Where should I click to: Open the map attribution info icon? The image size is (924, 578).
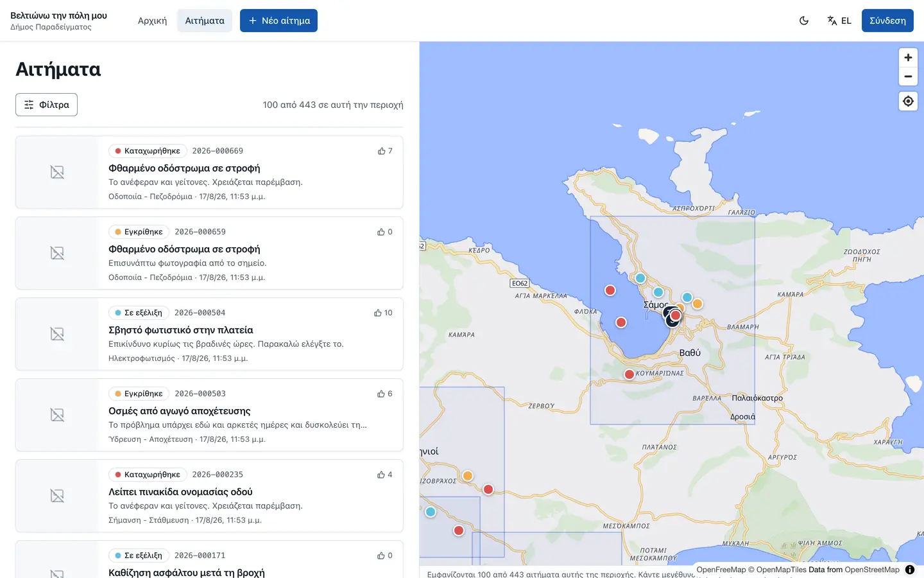point(910,570)
